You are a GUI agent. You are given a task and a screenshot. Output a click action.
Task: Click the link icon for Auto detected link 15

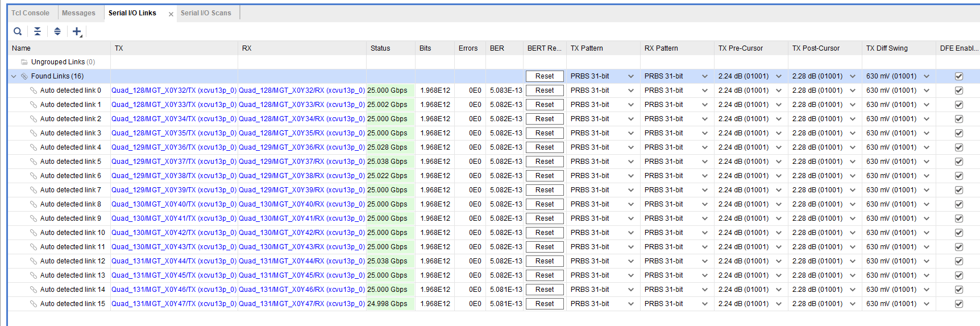[34, 304]
